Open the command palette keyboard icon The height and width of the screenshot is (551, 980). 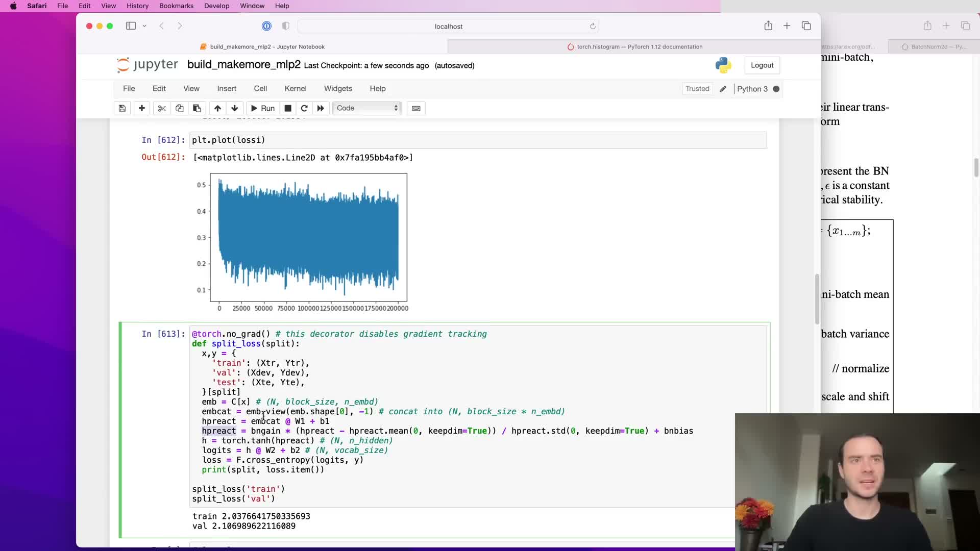(416, 108)
